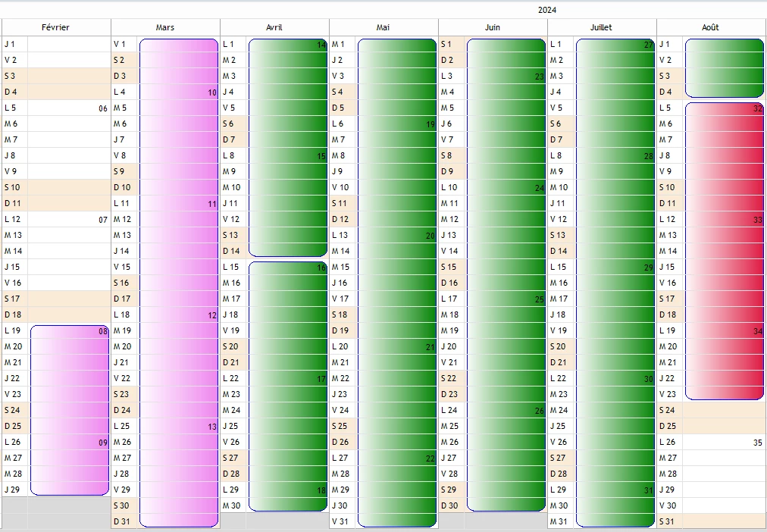Click day L 11 in Mars

(x=121, y=203)
